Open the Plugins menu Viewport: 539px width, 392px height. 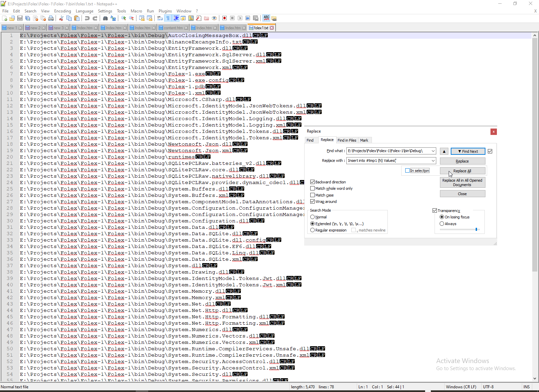(165, 11)
